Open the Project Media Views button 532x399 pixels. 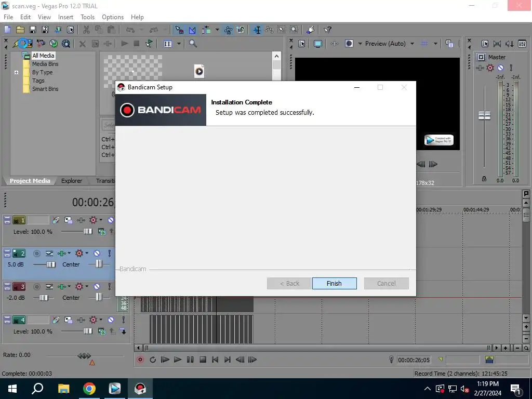click(168, 44)
